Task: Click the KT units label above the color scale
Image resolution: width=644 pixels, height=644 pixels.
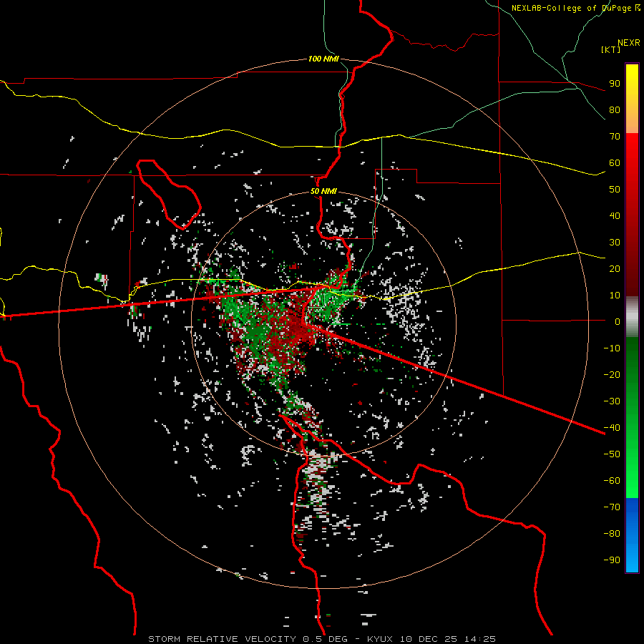Action: tap(611, 49)
